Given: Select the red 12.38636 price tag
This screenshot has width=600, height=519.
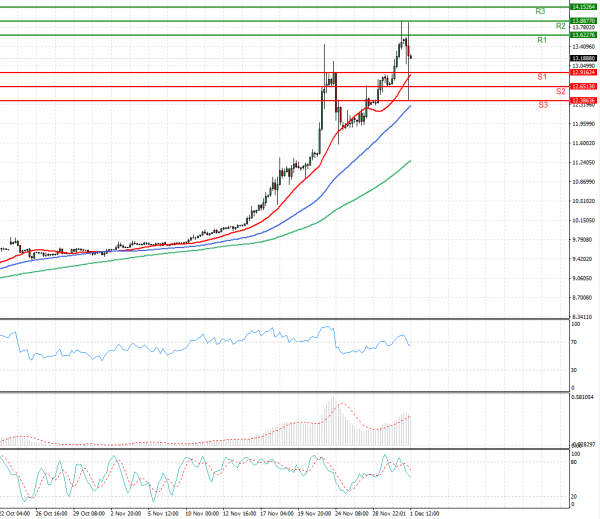Looking at the screenshot, I should (583, 100).
